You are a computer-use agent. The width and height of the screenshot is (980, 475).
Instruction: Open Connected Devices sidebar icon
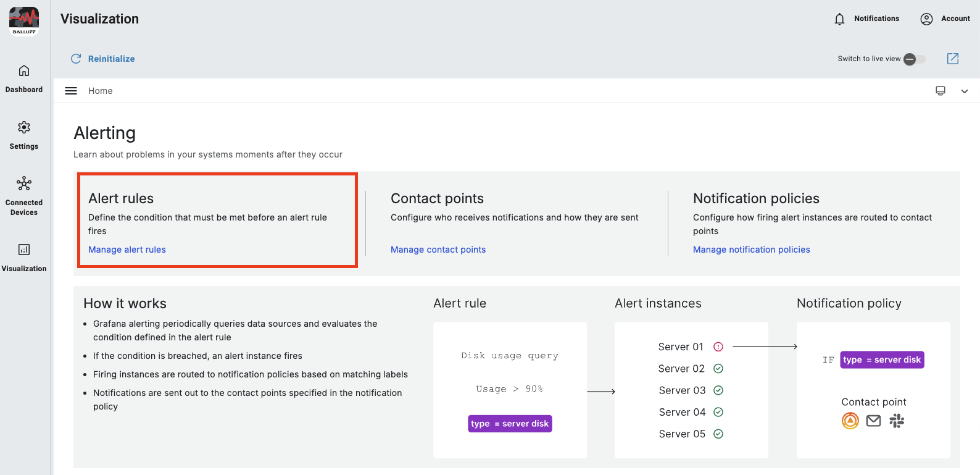pyautogui.click(x=24, y=184)
